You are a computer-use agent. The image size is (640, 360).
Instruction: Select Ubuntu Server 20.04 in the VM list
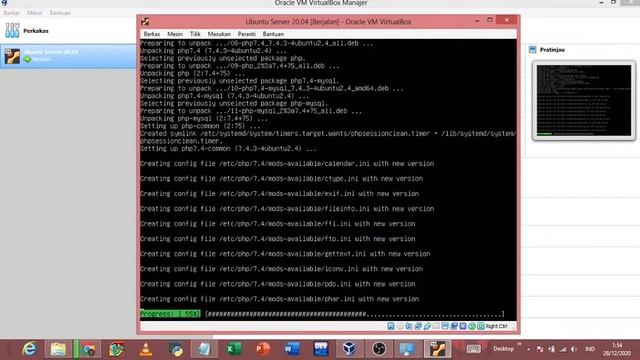(68, 56)
